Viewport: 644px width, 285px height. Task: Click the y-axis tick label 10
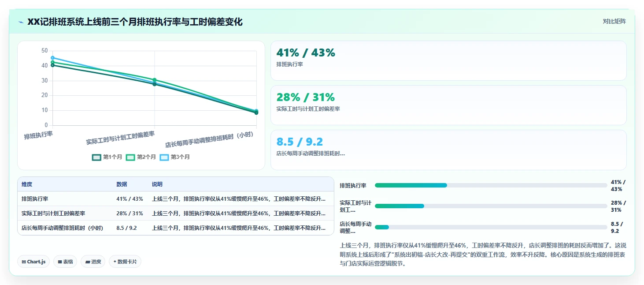(x=44, y=110)
